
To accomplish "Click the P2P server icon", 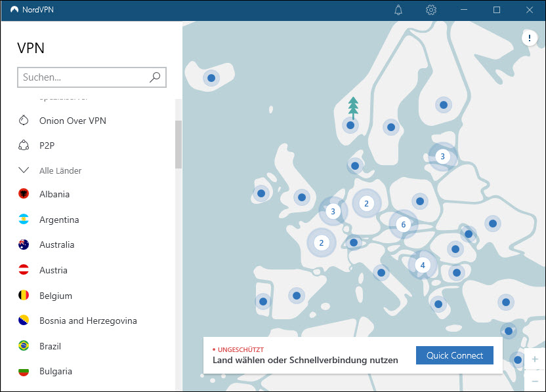I will click(x=24, y=146).
